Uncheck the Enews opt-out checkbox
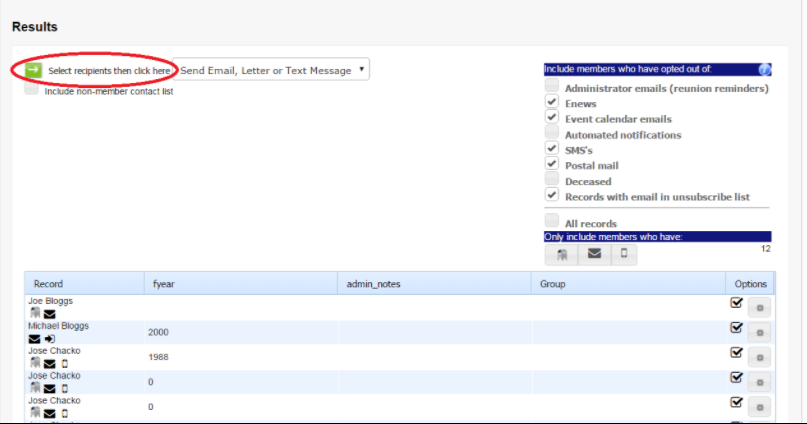The height and width of the screenshot is (424, 807). (551, 103)
